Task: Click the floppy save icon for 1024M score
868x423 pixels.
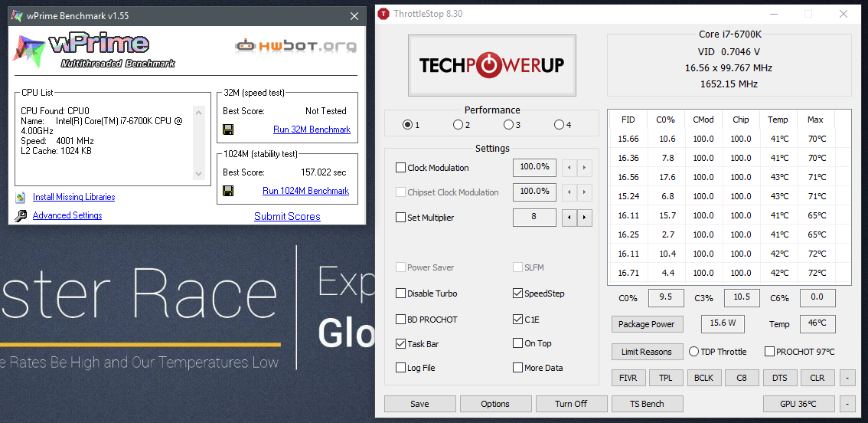Action: 228,191
